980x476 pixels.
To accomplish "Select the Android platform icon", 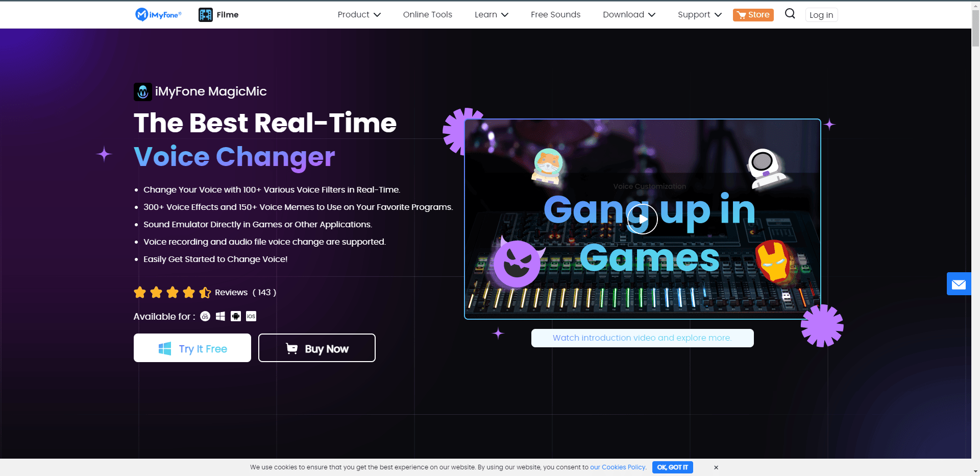I will point(236,316).
